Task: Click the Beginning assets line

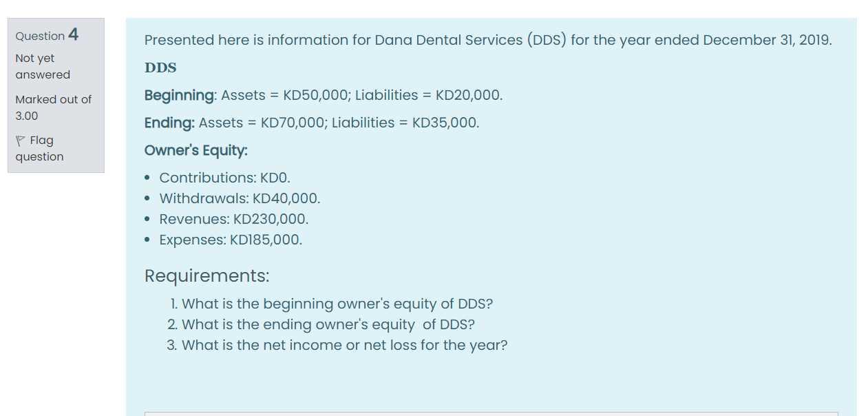Action: click(x=323, y=95)
